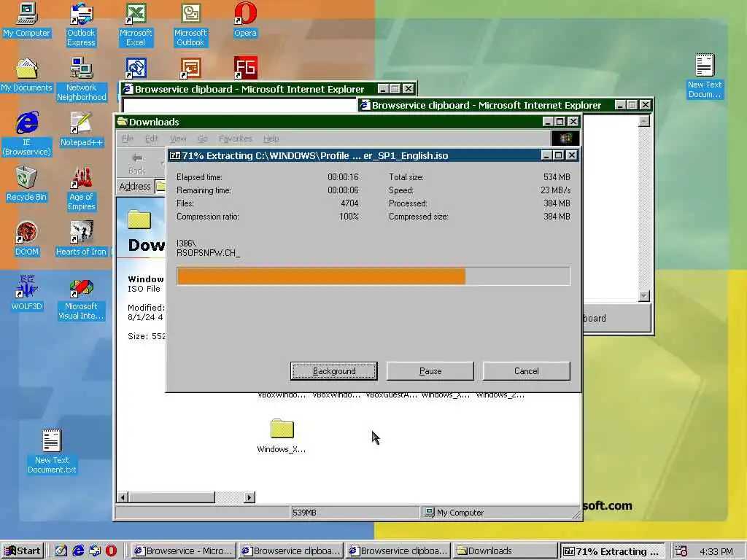
Task: Switch to Downloads taskbar button
Action: point(505,551)
